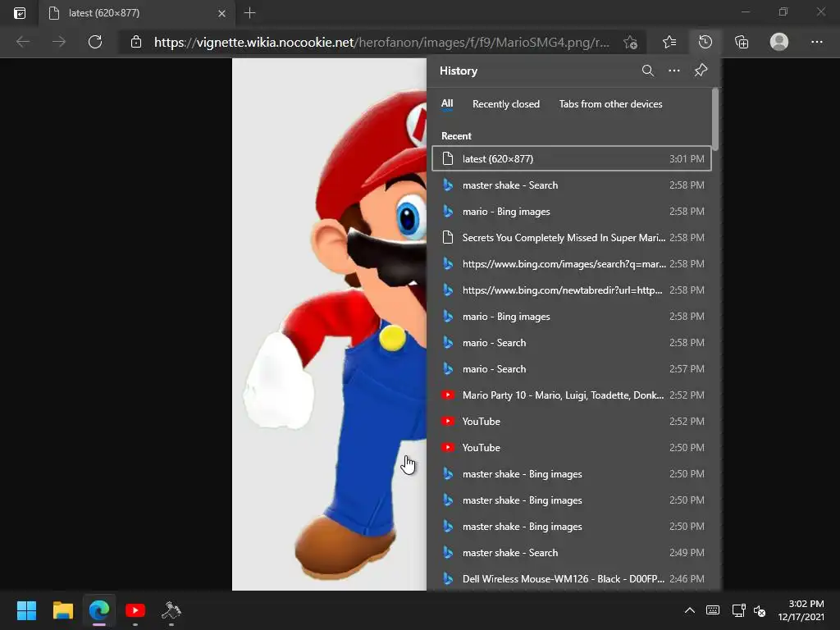Switch to Tabs from other devices
The width and height of the screenshot is (840, 630).
(x=610, y=104)
